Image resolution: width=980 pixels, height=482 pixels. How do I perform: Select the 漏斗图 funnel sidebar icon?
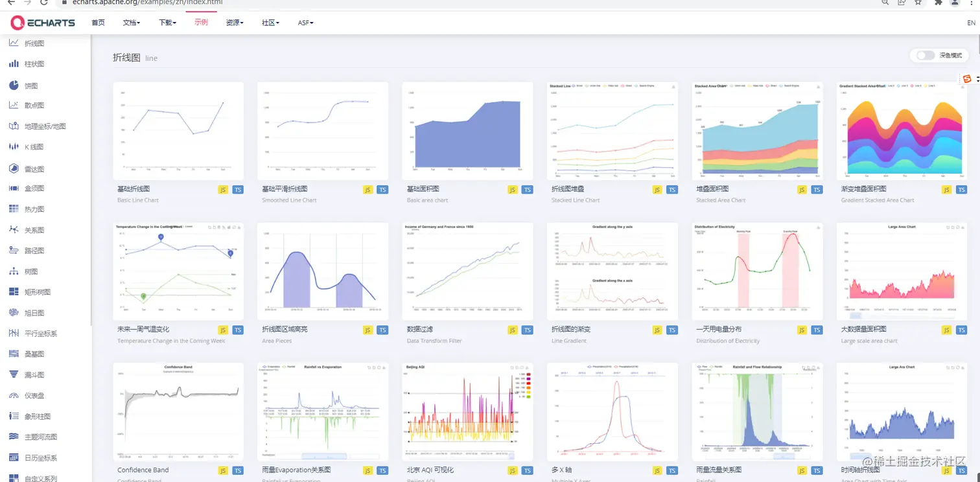pyautogui.click(x=13, y=375)
